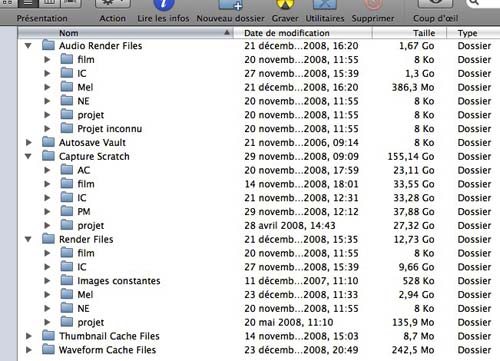Select the Images constantes folder icon
Viewport: 500px width, 361px height.
coord(67,280)
